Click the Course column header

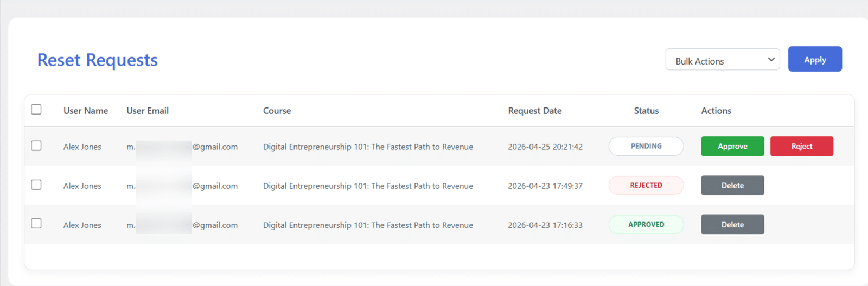(277, 111)
